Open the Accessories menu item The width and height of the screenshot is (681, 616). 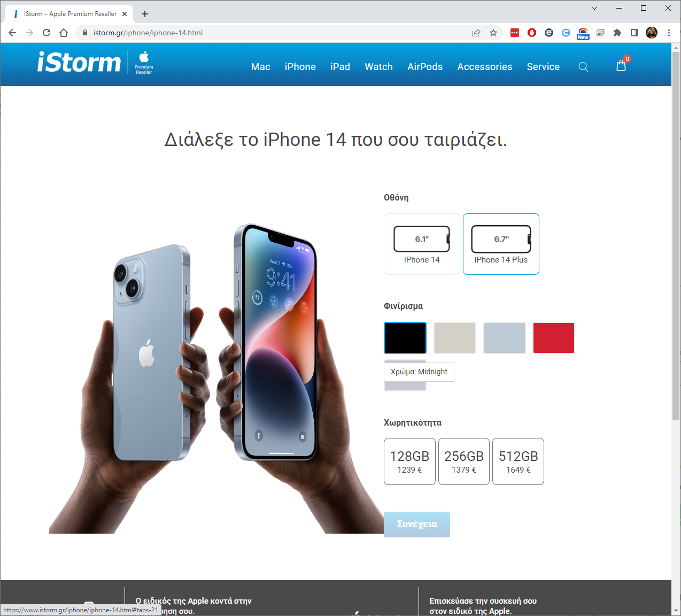pyautogui.click(x=485, y=67)
